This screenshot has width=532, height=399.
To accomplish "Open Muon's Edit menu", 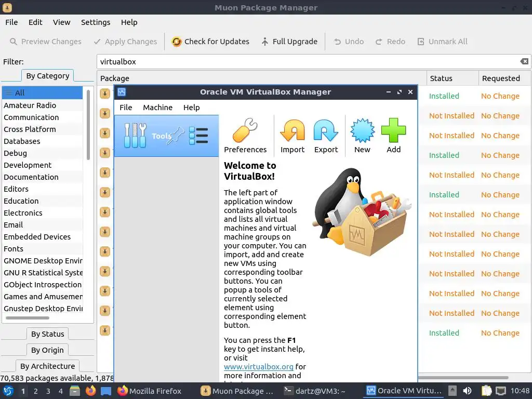I will coord(35,22).
